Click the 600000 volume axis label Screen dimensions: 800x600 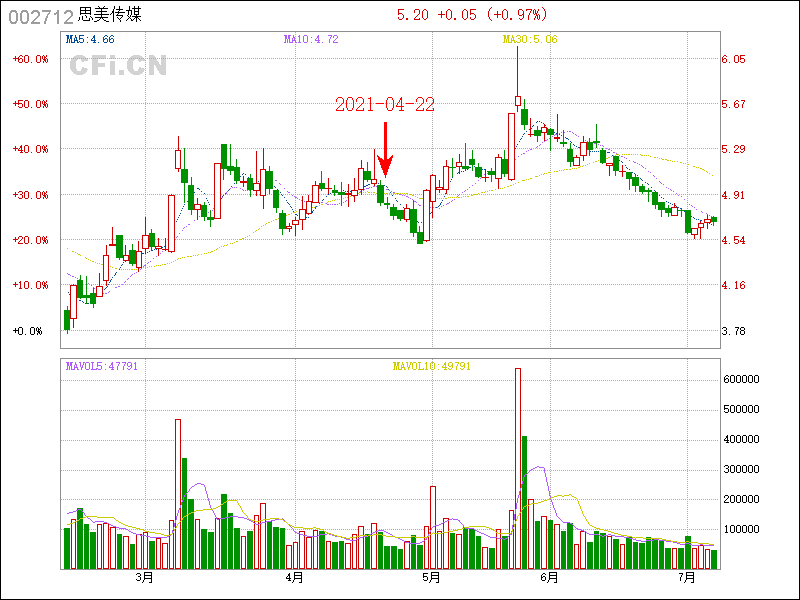pos(745,379)
